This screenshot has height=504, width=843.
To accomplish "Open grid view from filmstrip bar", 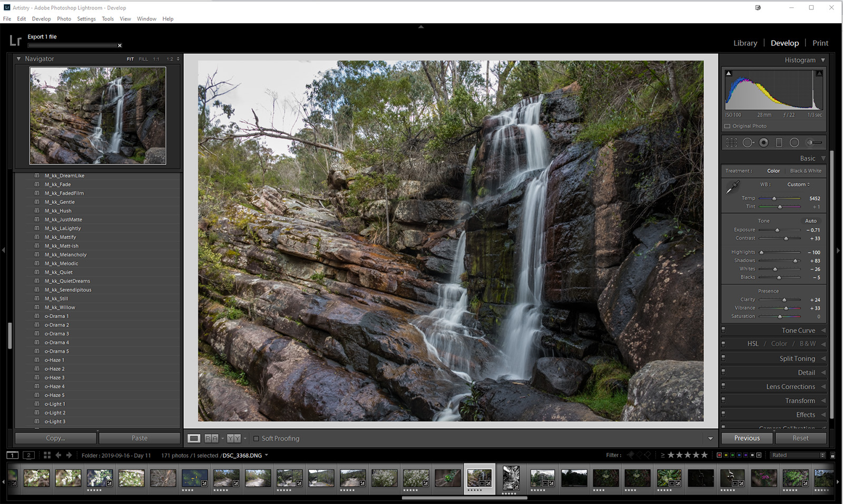I will (47, 455).
